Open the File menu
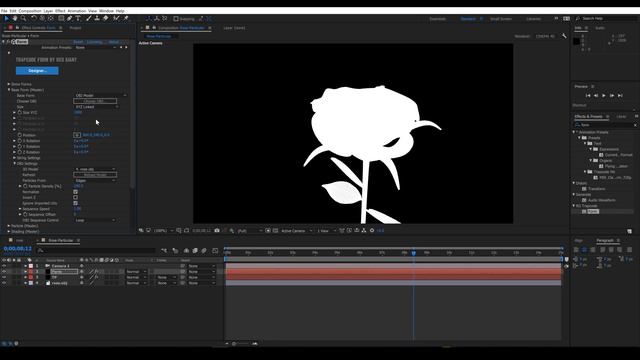This screenshot has height=360, width=640. click(x=4, y=11)
